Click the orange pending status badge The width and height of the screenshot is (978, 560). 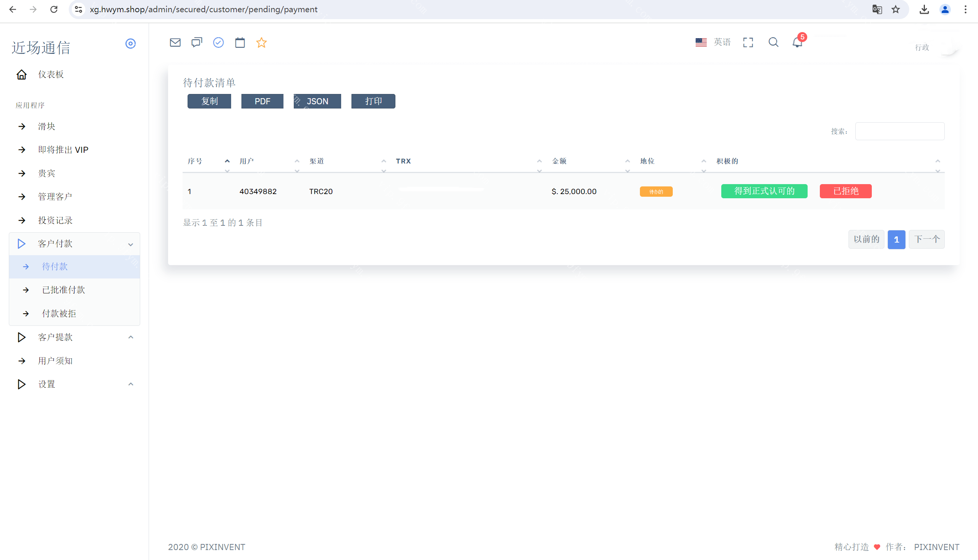tap(656, 191)
